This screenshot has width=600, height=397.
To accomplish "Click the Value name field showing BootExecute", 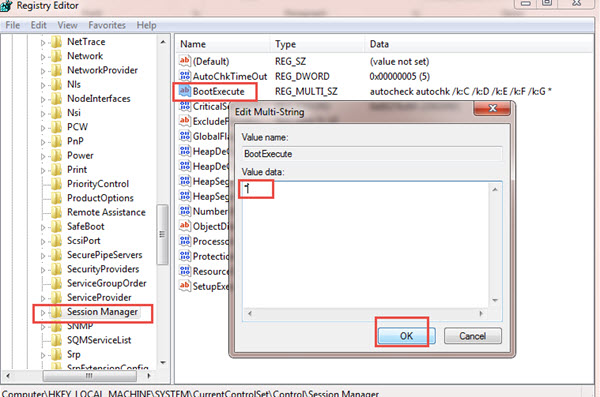I will tap(372, 154).
